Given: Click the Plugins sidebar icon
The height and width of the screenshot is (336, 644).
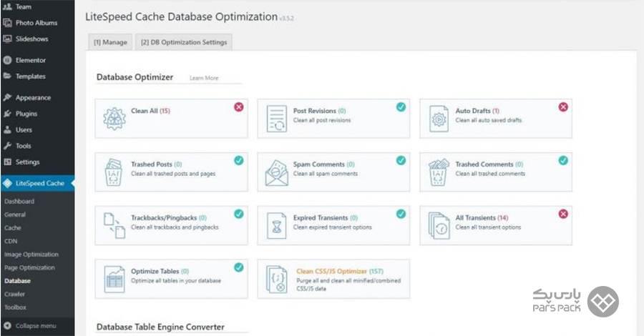Looking at the screenshot, I should (x=7, y=114).
